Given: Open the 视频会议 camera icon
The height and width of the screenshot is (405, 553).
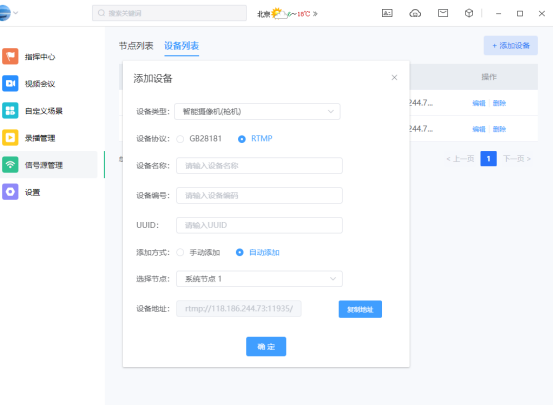Looking at the screenshot, I should click(x=10, y=83).
